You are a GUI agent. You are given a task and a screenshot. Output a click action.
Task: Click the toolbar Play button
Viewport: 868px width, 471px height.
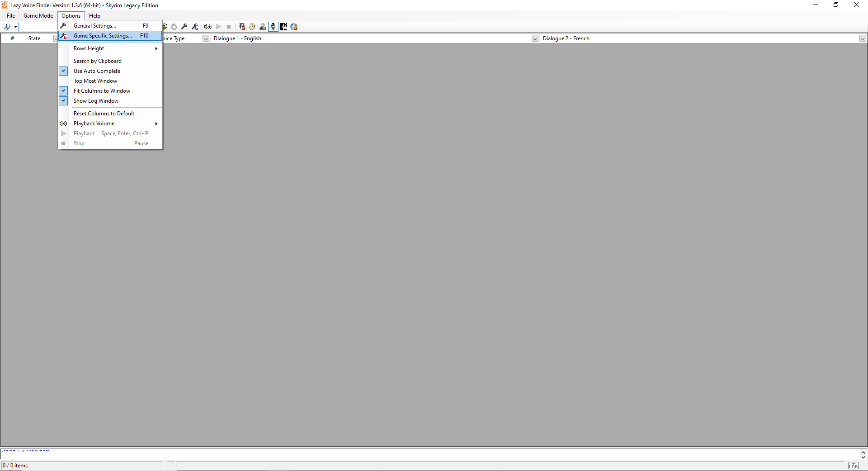219,27
